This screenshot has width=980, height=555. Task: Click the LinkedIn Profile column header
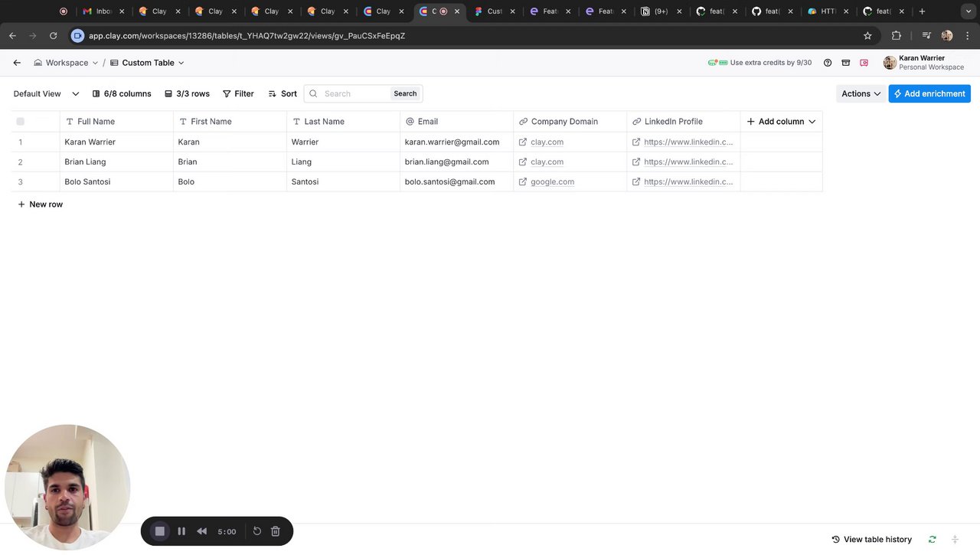[x=683, y=122]
